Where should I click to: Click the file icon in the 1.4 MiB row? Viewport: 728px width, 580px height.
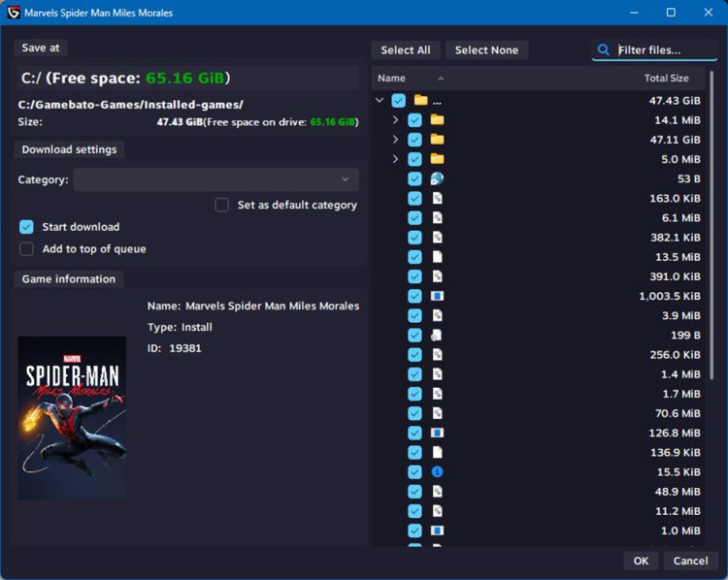[x=437, y=374]
